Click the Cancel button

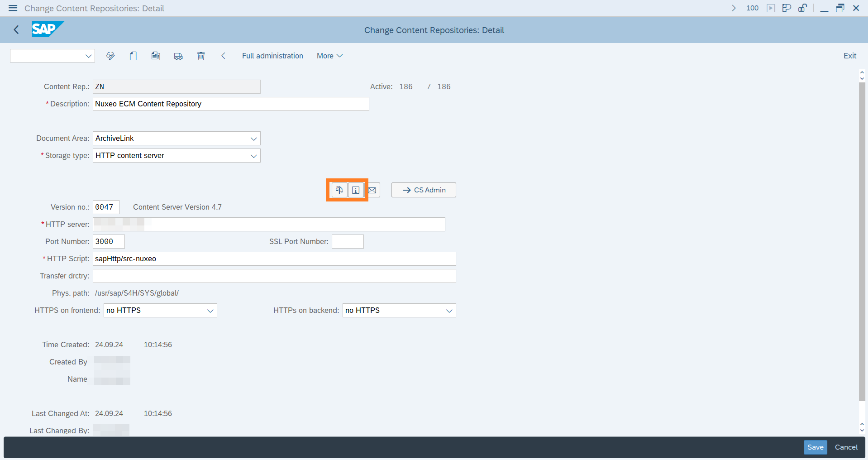846,447
